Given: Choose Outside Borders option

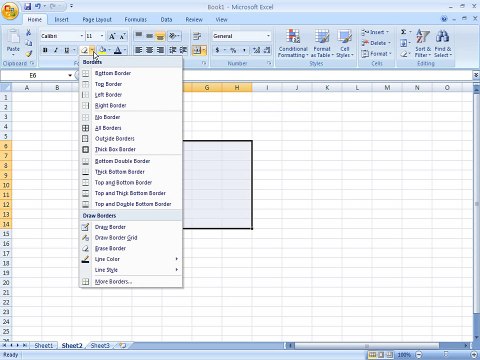Looking at the screenshot, I should [x=131, y=138].
